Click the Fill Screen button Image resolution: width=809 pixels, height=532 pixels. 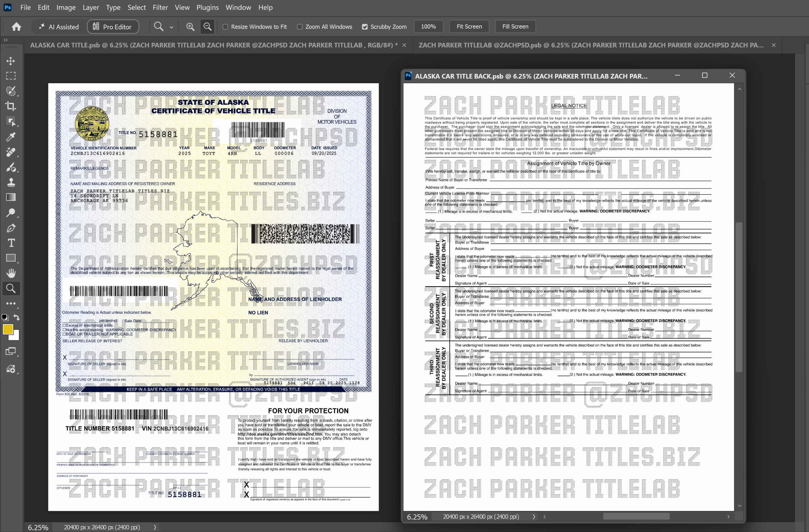[515, 27]
